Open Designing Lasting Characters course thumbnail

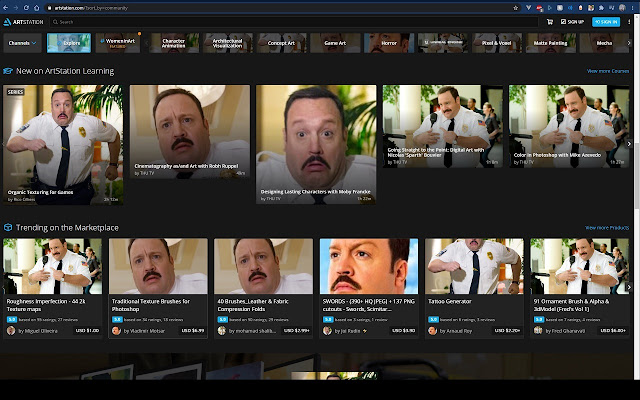(316, 144)
